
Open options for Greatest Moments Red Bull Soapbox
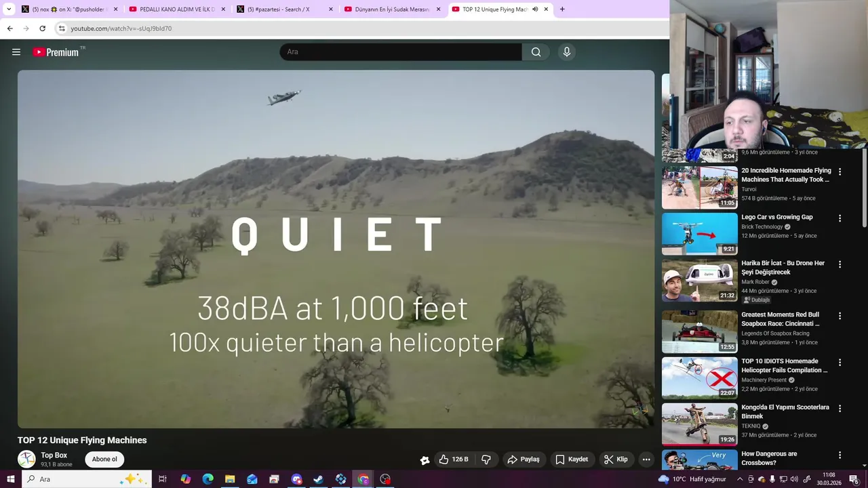point(840,316)
